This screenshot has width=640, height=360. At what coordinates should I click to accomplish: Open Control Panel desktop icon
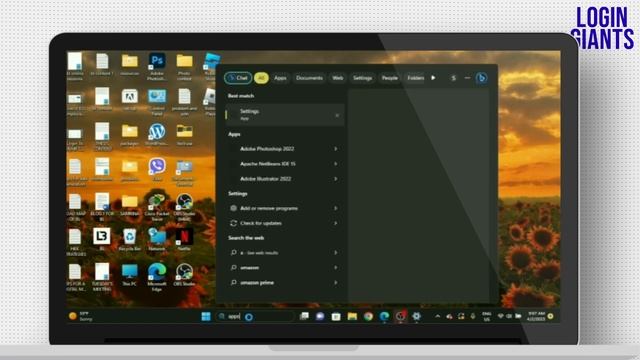pyautogui.click(x=157, y=102)
